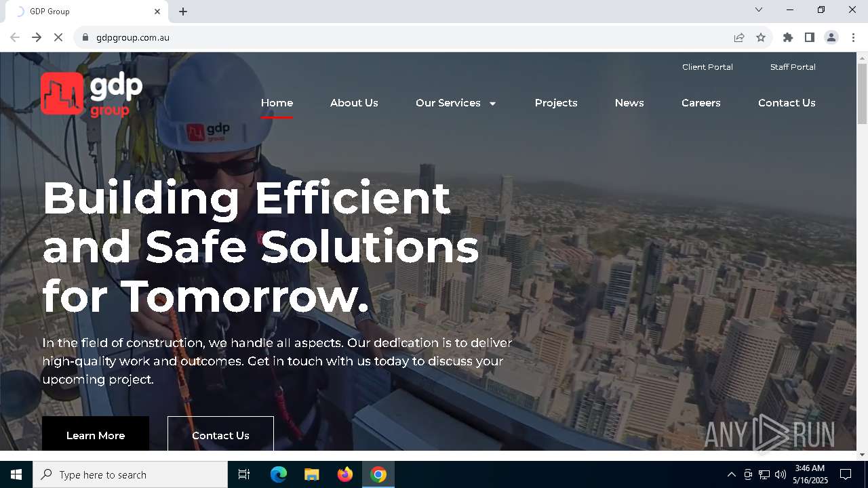Open About Us page
Viewport: 868px width, 488px height.
click(354, 103)
